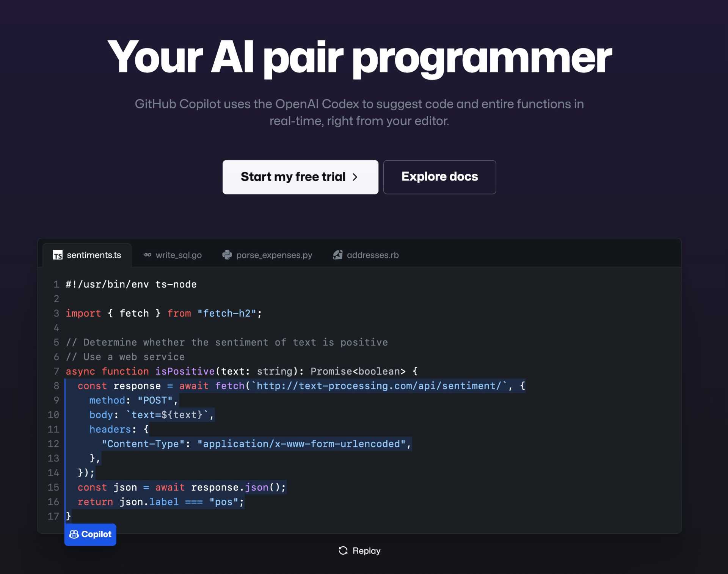Screen dimensions: 728x574
Task: Open the Explore docs button
Action: pos(439,177)
